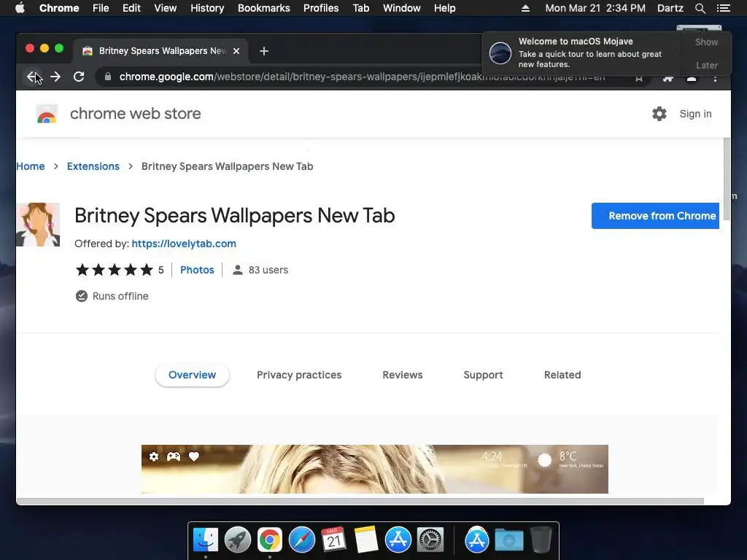Screen dimensions: 747x560
Task: Open Notification Center list icon
Action: coord(723,8)
